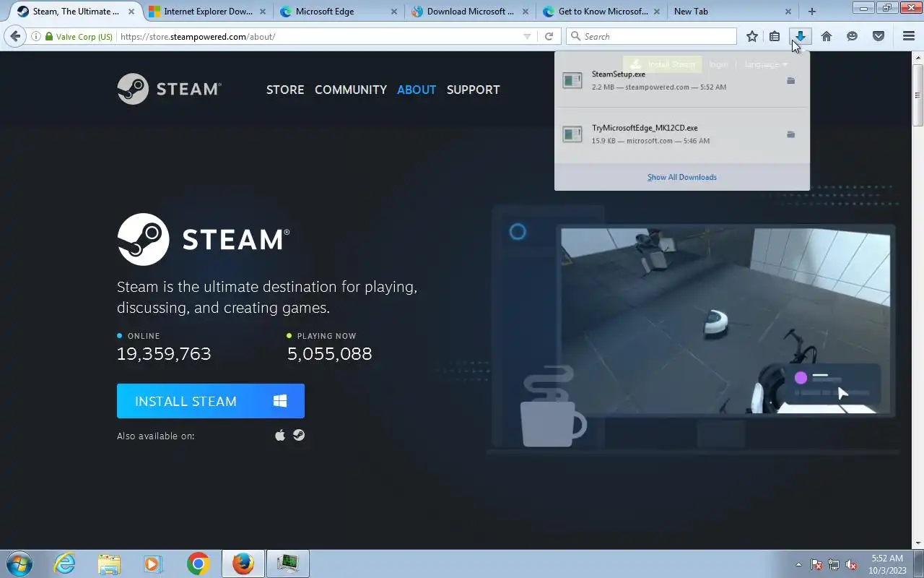Click the site information icon in address bar
This screenshot has height=578, width=924.
coord(35,37)
